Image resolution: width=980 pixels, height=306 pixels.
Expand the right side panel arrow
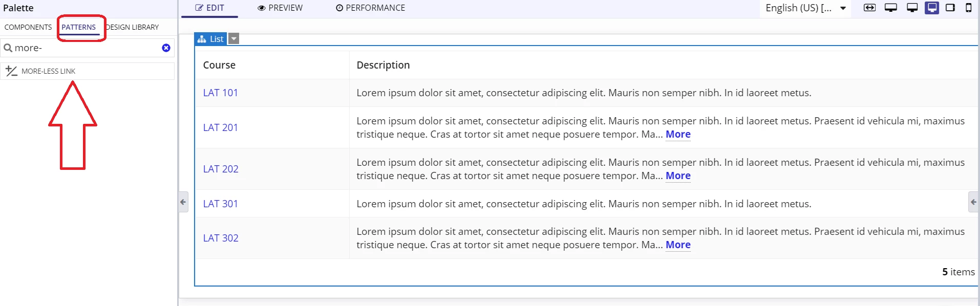pos(974,202)
